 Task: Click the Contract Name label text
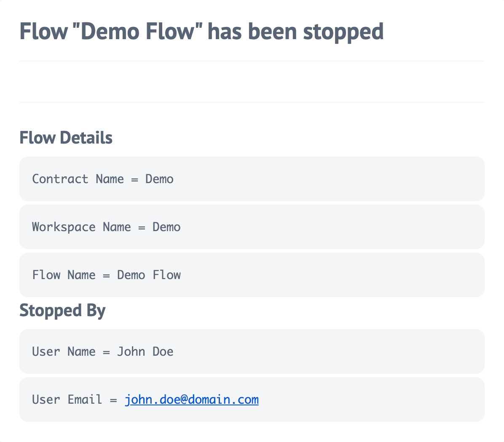pos(78,179)
